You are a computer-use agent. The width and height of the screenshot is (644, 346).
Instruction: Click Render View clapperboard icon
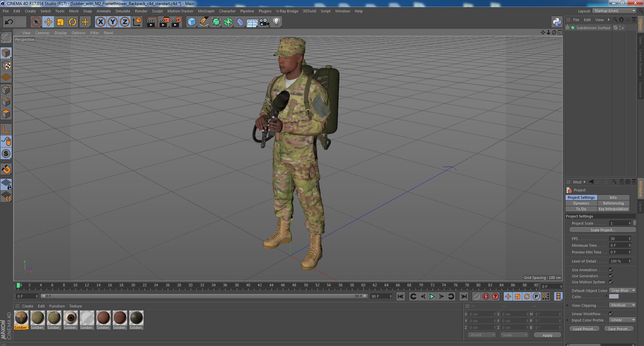pyautogui.click(x=152, y=22)
